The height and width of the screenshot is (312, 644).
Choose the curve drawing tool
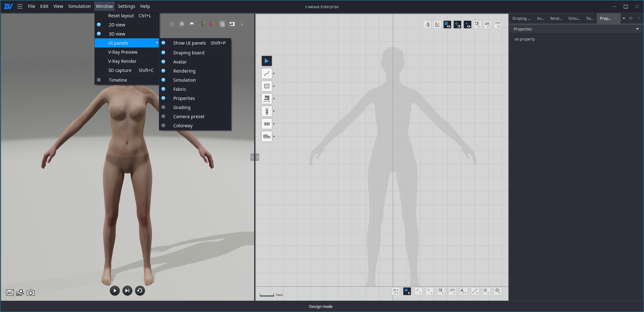[266, 74]
